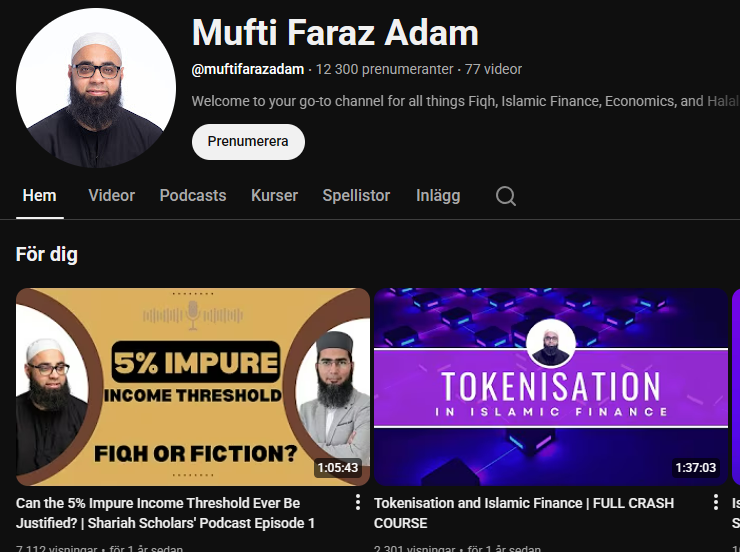Open the 'Can the 5% Impure Income' title link
Screen dimensions: 740x552
[x=165, y=513]
